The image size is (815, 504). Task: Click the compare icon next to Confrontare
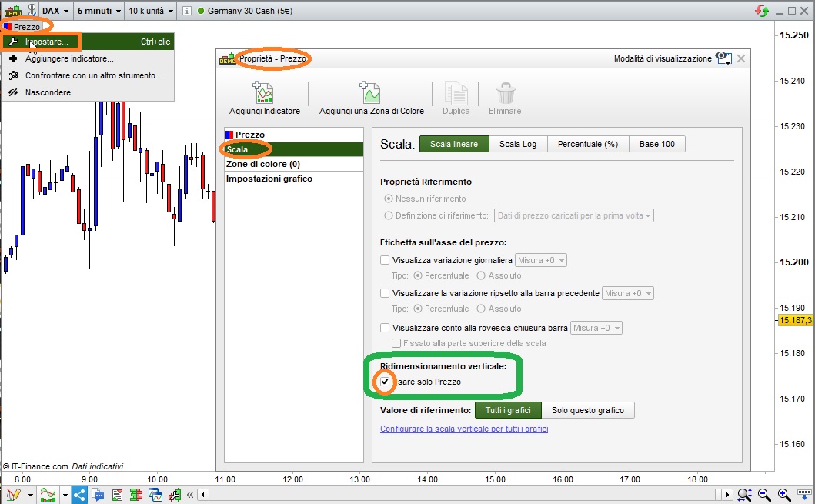click(x=14, y=75)
